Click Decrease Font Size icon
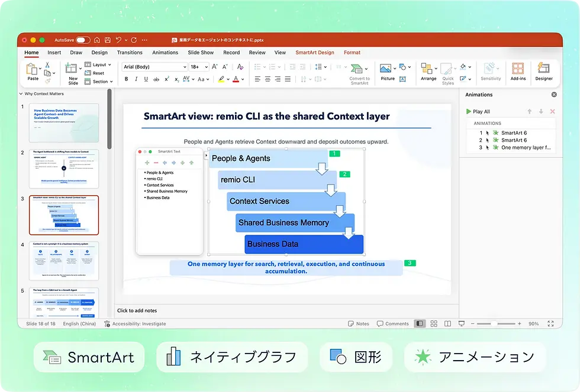 (225, 67)
